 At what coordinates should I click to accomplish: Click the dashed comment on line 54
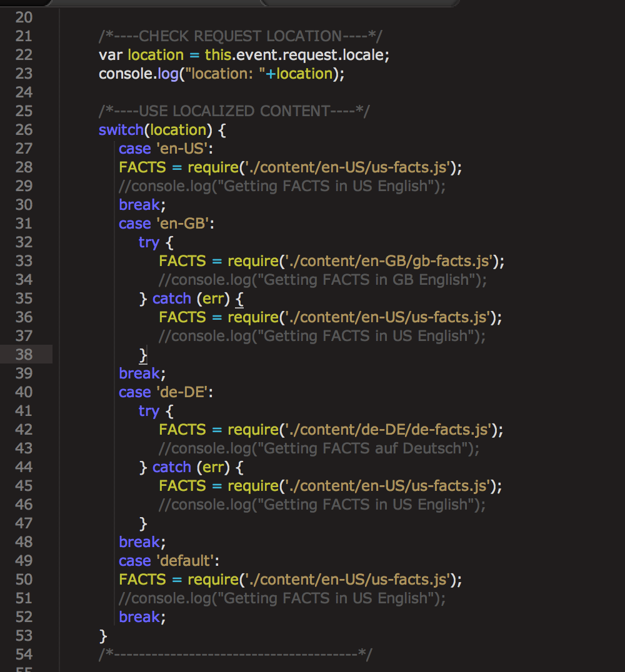[x=235, y=655]
